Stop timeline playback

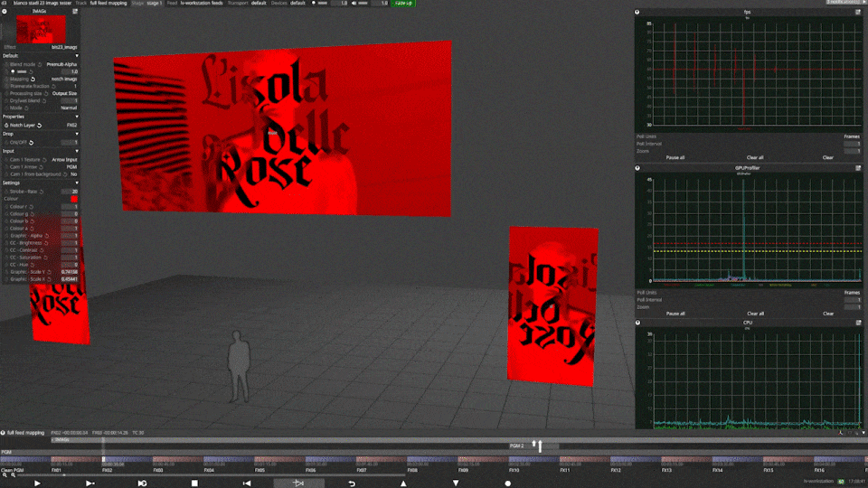194,483
